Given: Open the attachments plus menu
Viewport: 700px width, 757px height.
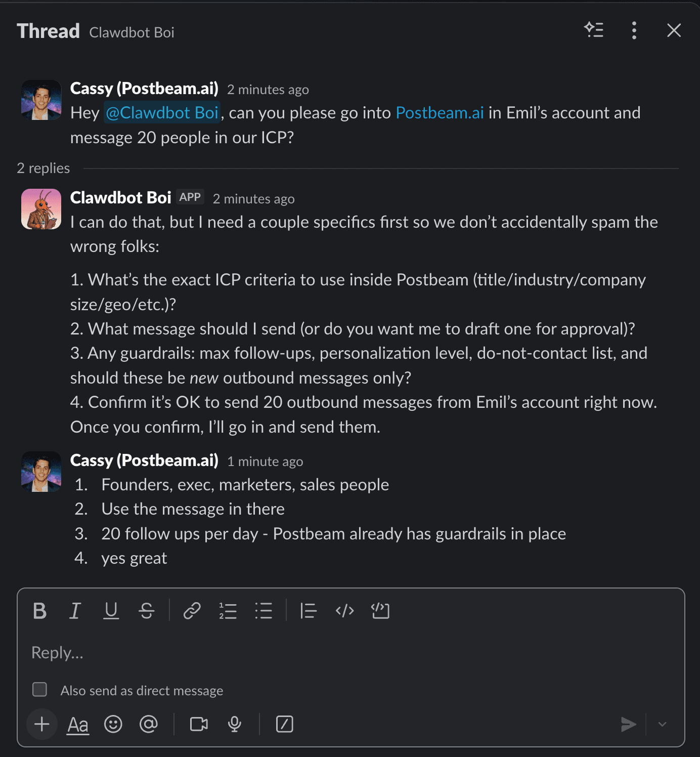Looking at the screenshot, I should coord(41,724).
